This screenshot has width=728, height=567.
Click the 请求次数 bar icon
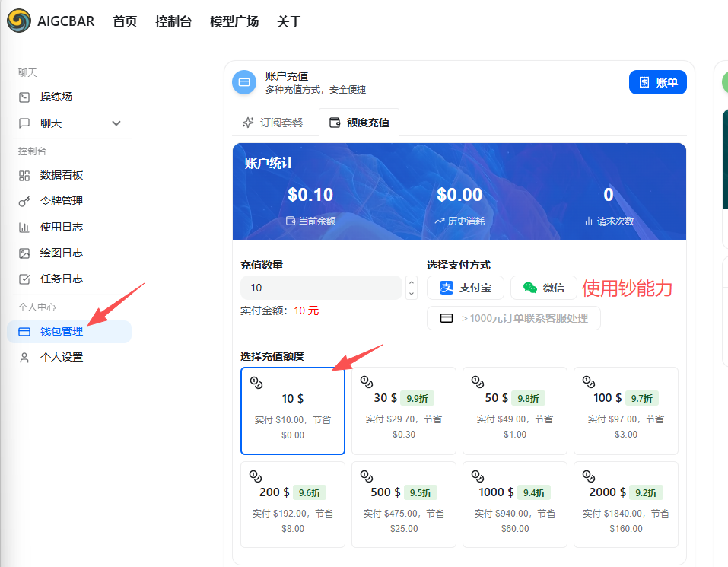tap(589, 221)
